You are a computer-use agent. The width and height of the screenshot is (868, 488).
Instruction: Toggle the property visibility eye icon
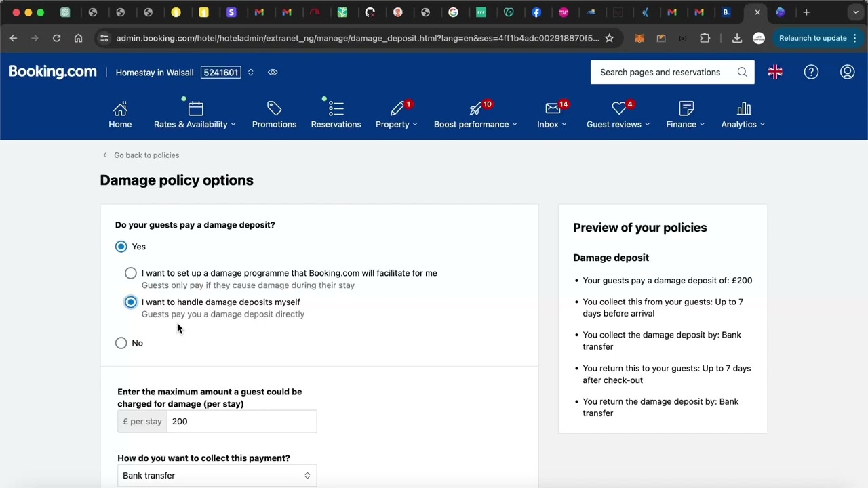273,72
